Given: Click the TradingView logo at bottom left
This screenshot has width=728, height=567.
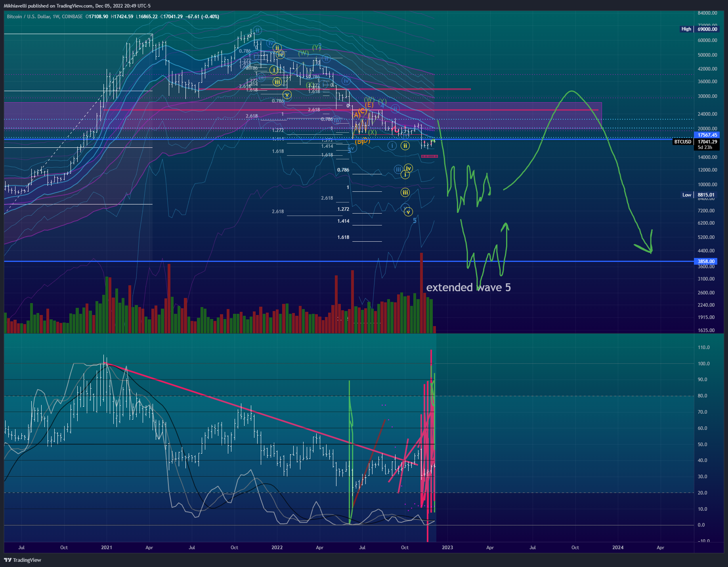Looking at the screenshot, I should [x=23, y=560].
